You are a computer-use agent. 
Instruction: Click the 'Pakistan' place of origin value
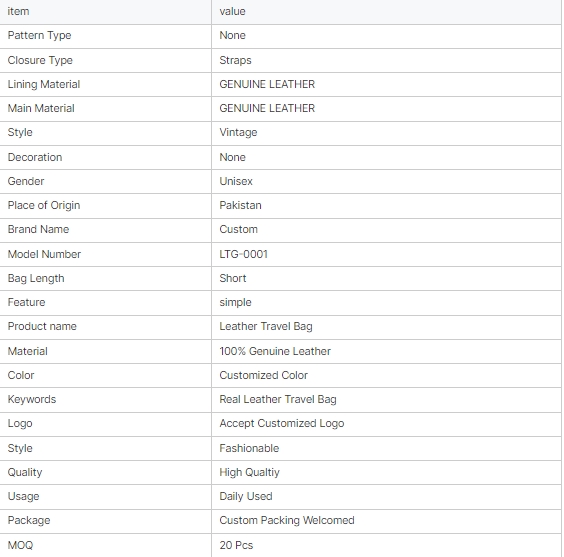[240, 205]
